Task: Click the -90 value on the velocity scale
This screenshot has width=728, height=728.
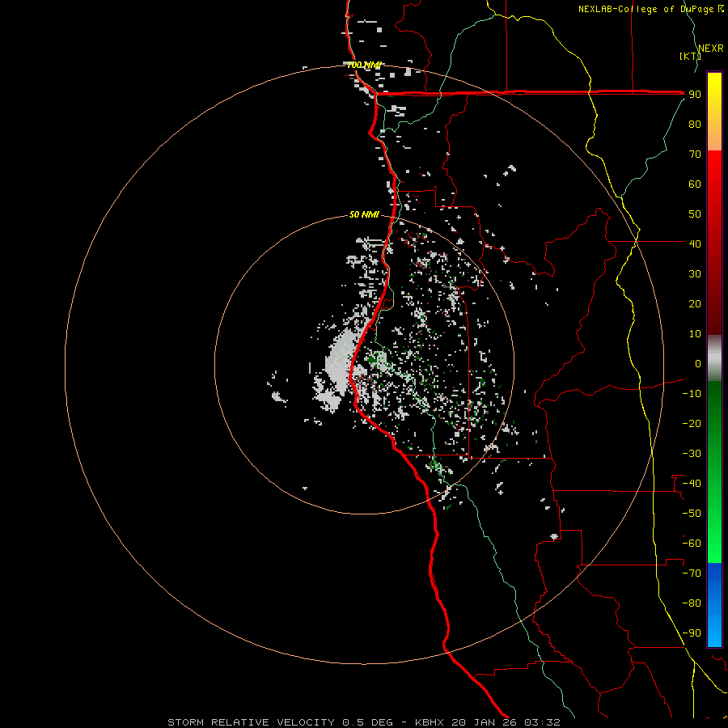Action: [x=692, y=633]
